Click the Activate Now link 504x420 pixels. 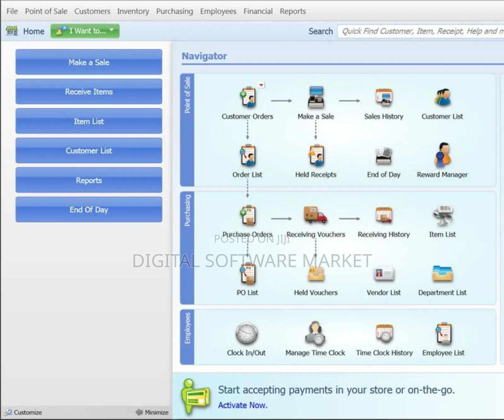[243, 405]
